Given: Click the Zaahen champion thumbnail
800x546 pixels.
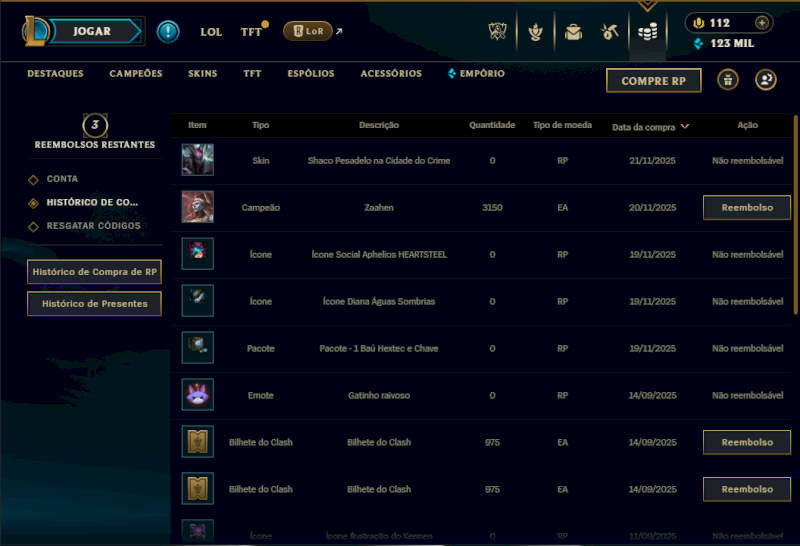Looking at the screenshot, I should click(x=197, y=207).
